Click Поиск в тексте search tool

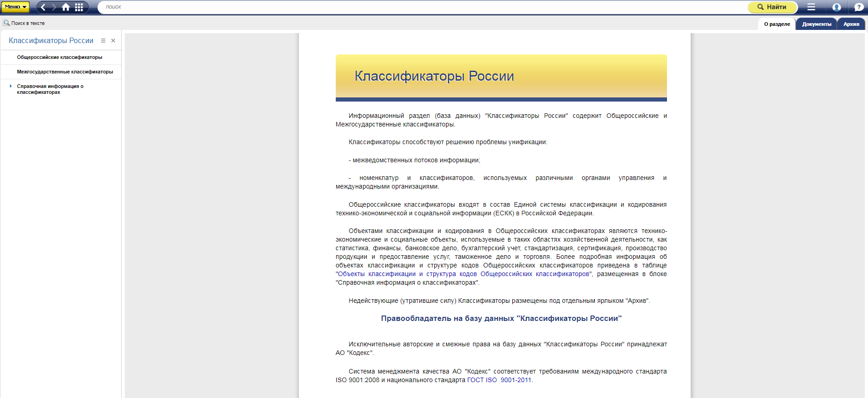[x=24, y=23]
